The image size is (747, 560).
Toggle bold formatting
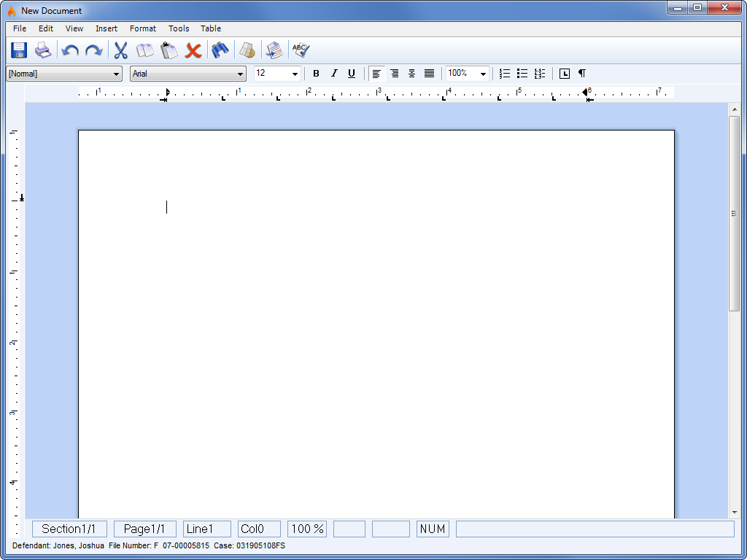(316, 74)
